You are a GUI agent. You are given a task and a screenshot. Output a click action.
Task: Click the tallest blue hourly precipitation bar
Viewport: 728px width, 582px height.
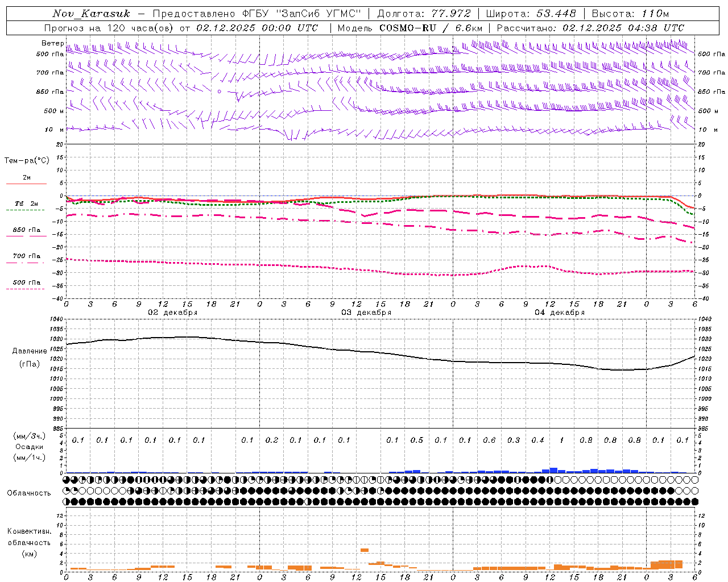tap(553, 471)
